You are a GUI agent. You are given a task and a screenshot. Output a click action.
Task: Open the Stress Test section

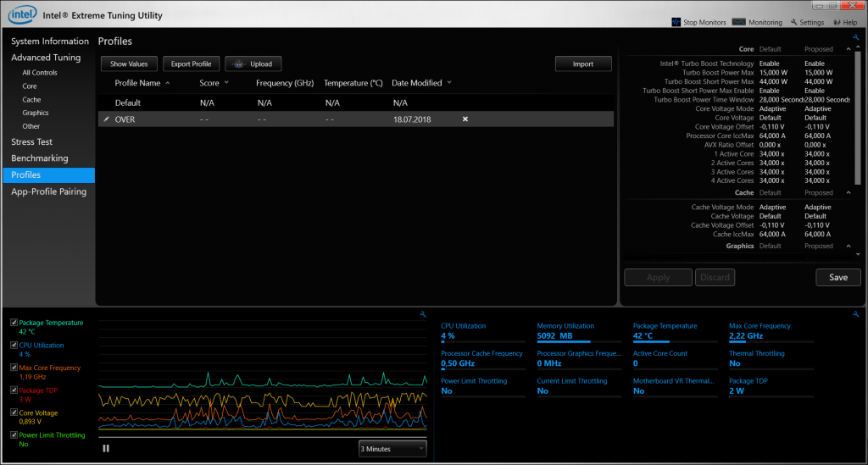click(31, 142)
